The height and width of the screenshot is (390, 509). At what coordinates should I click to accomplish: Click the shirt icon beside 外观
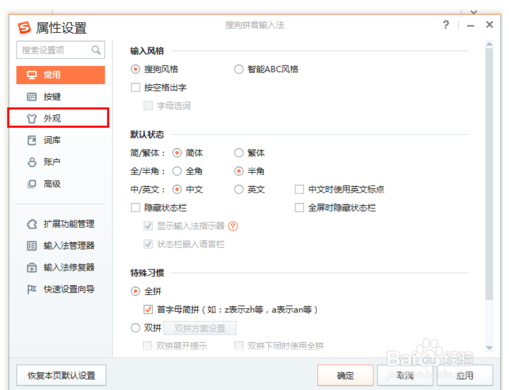click(x=32, y=118)
